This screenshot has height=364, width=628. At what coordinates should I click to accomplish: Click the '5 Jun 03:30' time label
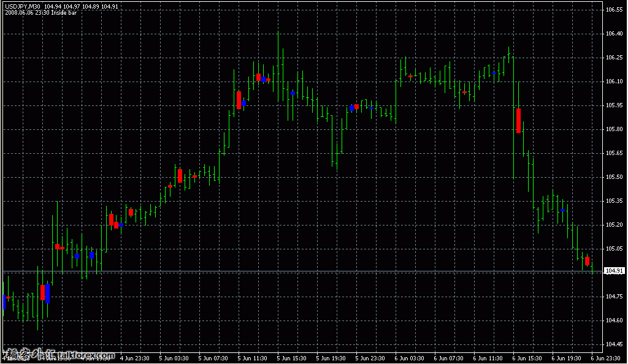tap(174, 358)
